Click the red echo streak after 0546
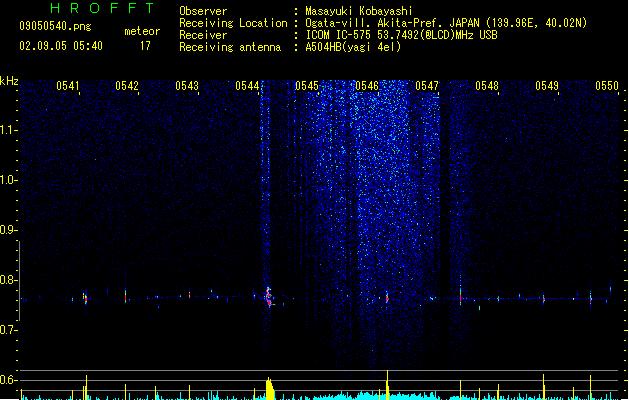This screenshot has width=629, height=400. pyautogui.click(x=387, y=298)
